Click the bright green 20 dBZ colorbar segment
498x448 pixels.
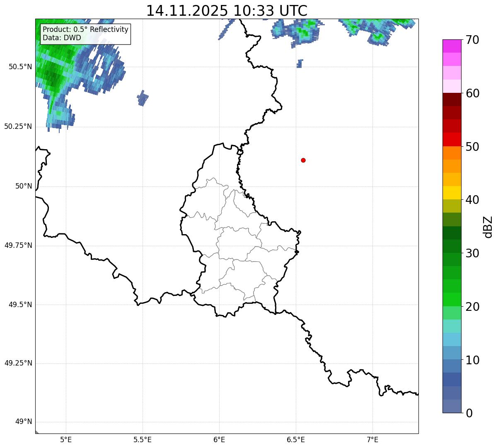452,300
